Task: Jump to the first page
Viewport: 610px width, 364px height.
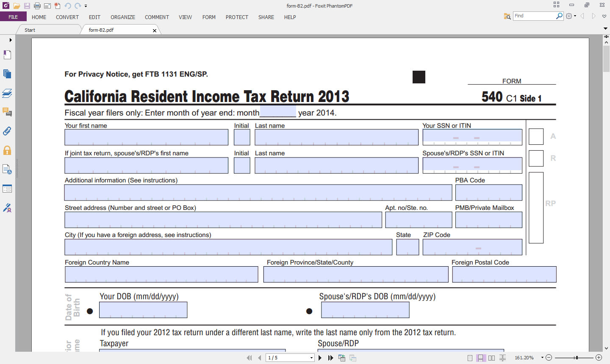Action: coord(250,358)
